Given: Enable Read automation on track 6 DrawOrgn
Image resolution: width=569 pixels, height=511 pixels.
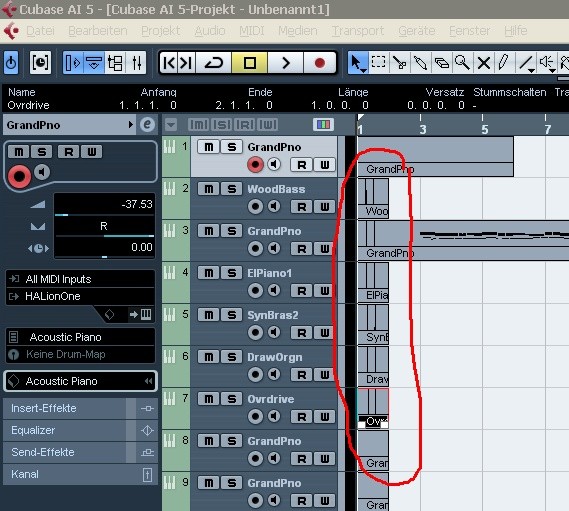Looking at the screenshot, I should [302, 375].
